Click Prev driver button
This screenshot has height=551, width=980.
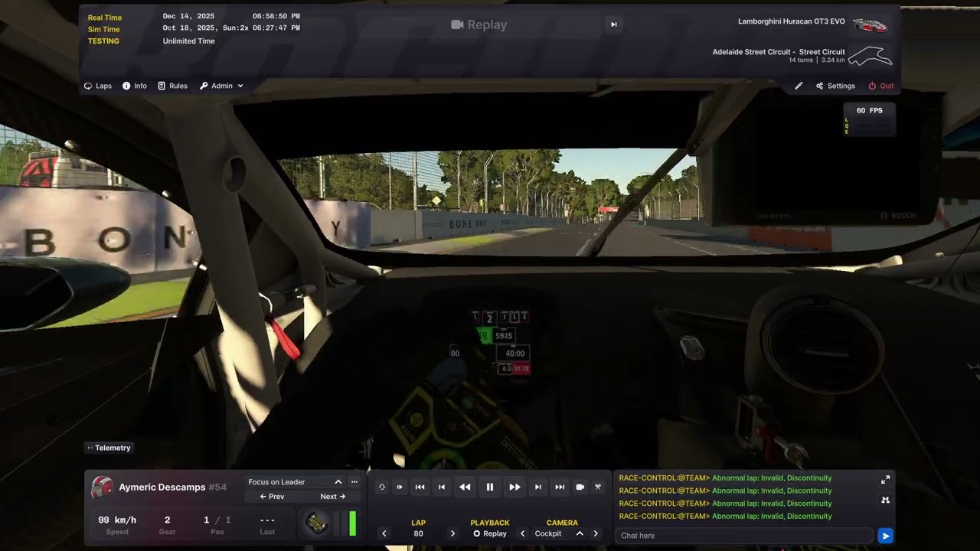coord(272,497)
